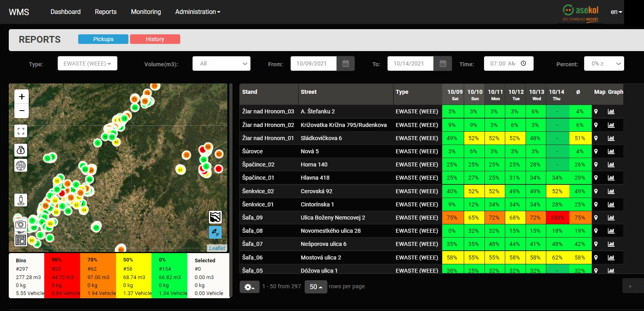Viewport: 644px width, 311px height.
Task: Open graph for Žiar nad Hronom_03
Action: [x=611, y=111]
